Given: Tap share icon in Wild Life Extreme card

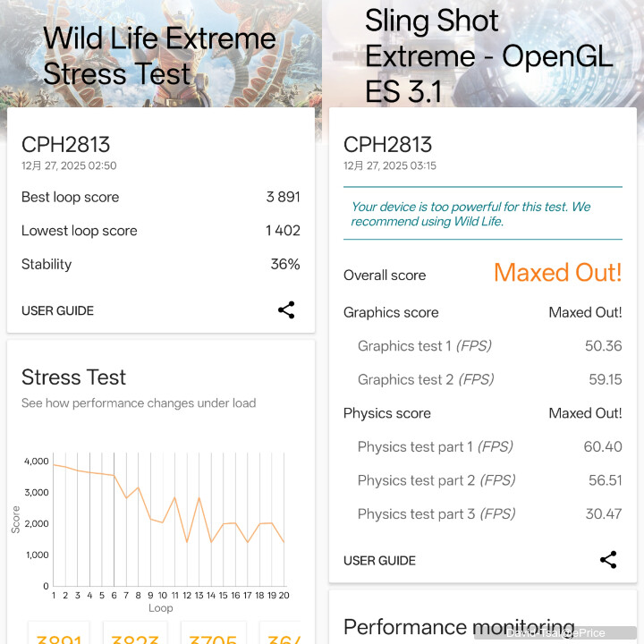Looking at the screenshot, I should pos(286,310).
